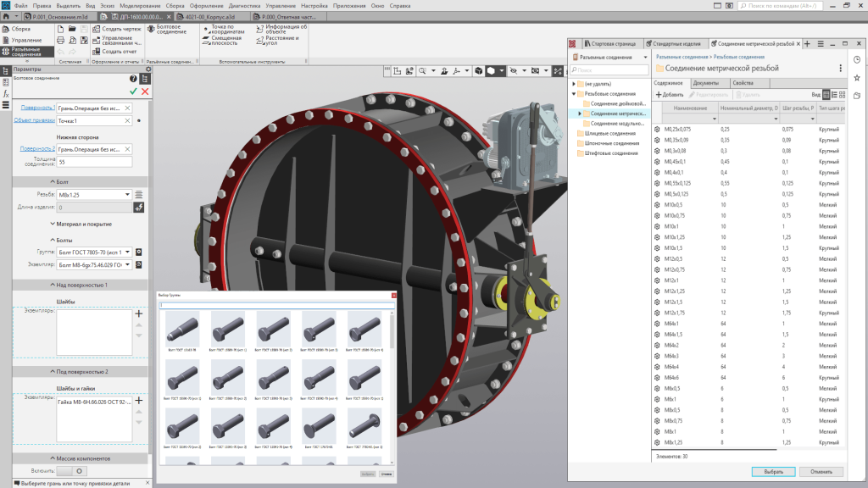868x488 pixels.
Task: Open the group picker icon beside Группа
Action: [x=139, y=252]
